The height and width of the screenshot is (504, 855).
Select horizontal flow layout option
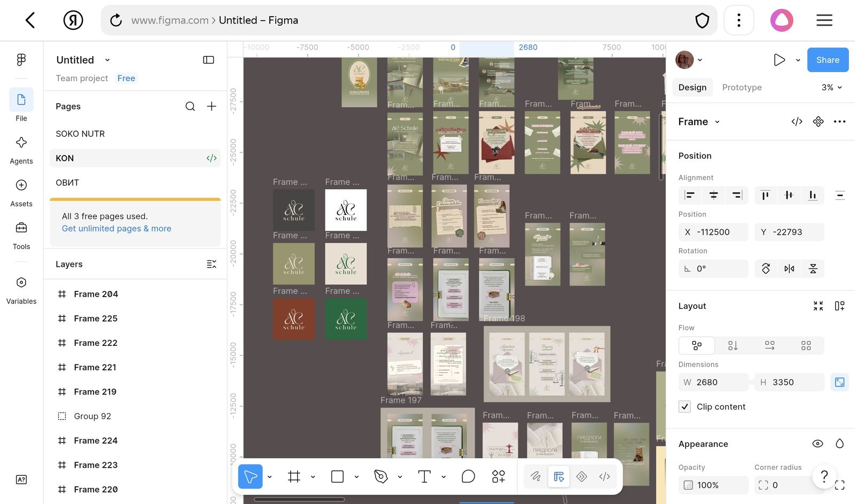coord(770,345)
